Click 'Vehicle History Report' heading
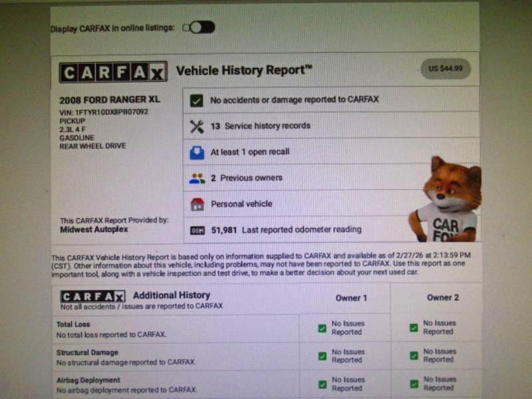532x399 pixels. (x=244, y=70)
